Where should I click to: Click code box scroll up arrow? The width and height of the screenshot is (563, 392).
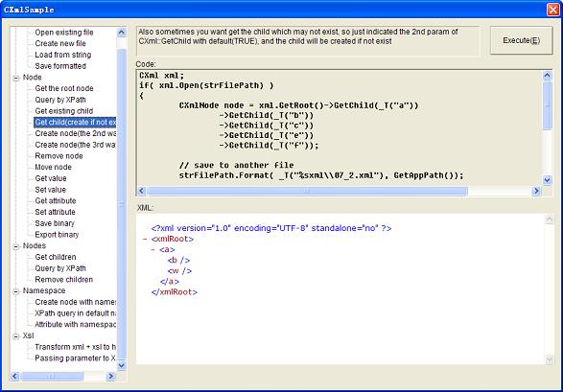point(547,75)
